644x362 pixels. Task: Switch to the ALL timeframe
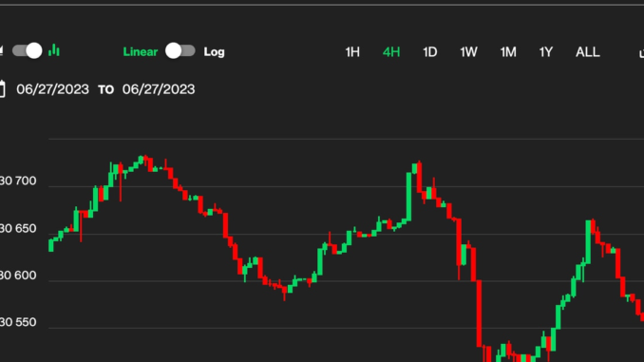click(x=587, y=52)
